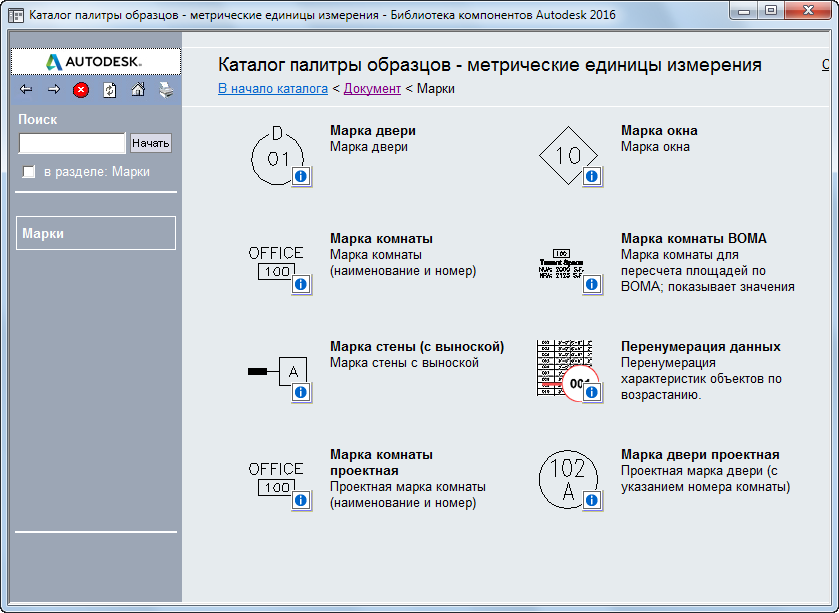Refresh the catalog page

(x=110, y=90)
